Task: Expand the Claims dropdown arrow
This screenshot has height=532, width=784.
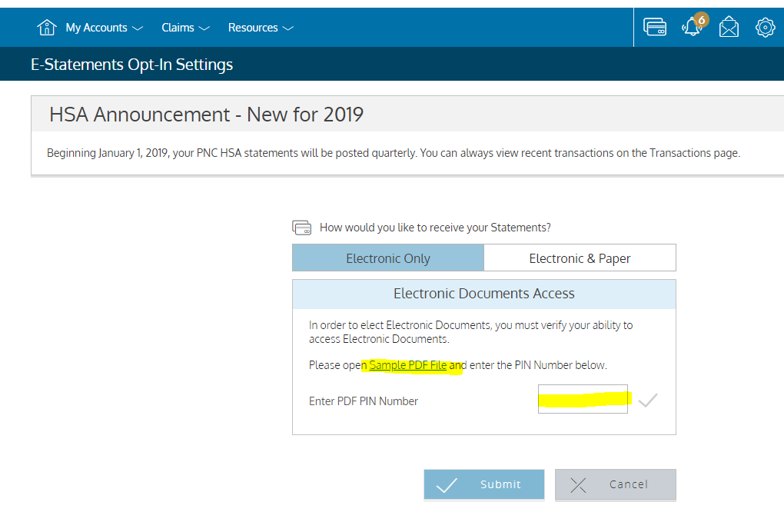Action: 204,28
